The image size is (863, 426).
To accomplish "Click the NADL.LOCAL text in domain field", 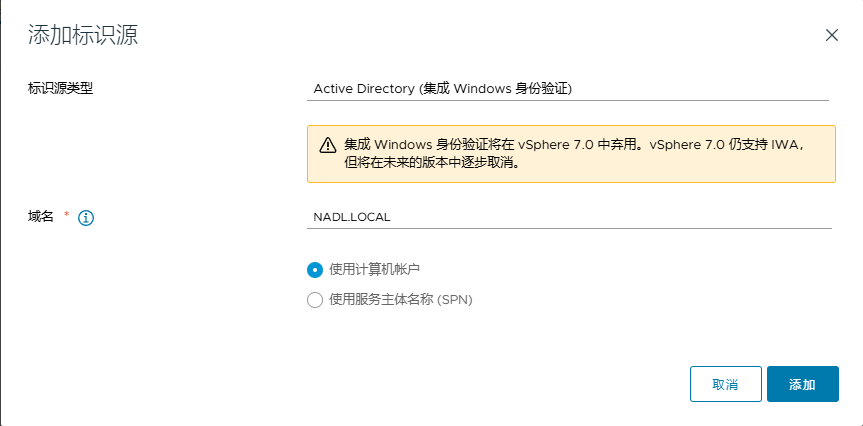I will pyautogui.click(x=352, y=217).
